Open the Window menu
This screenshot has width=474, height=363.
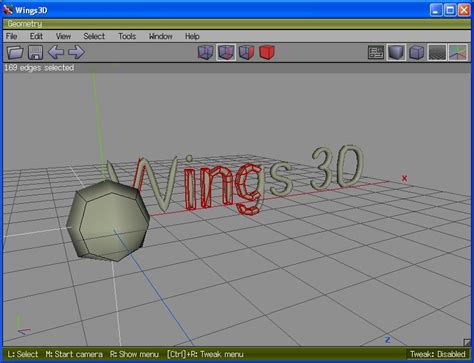pos(161,36)
